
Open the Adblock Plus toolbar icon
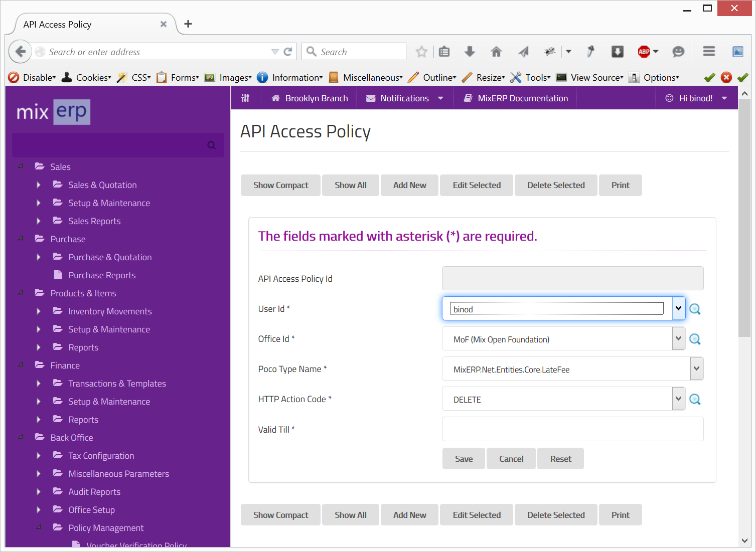[644, 52]
